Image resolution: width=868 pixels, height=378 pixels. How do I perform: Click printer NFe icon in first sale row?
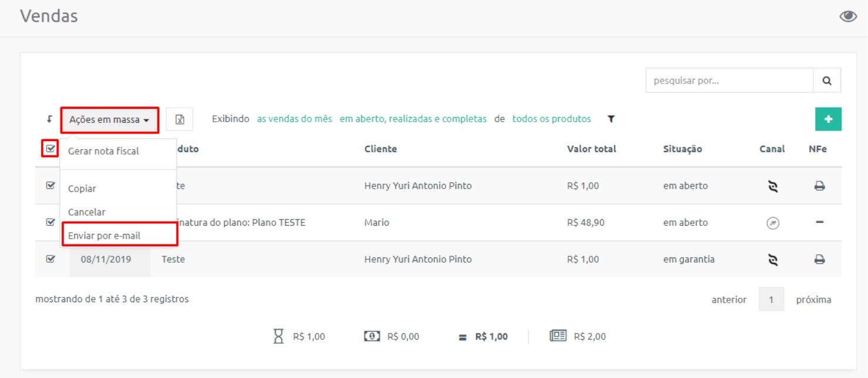(819, 186)
